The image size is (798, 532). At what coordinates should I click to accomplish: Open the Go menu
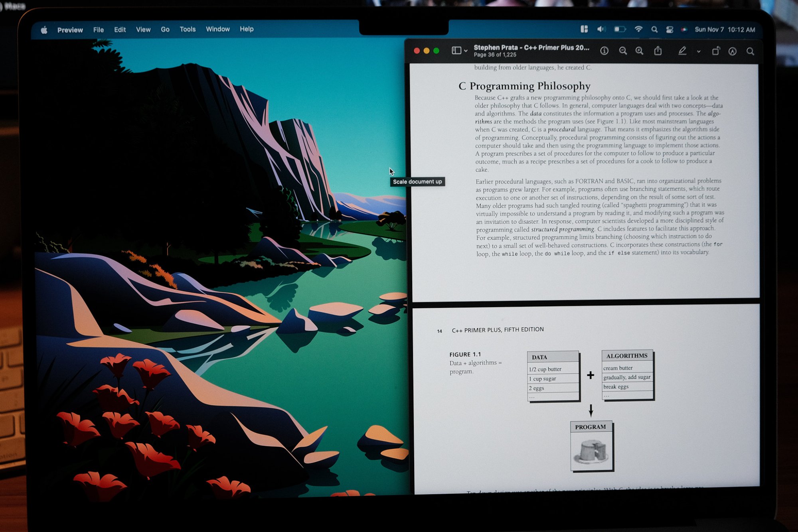(x=165, y=30)
